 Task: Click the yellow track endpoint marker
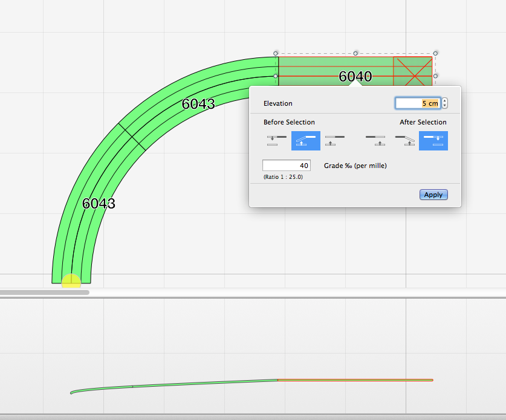[x=71, y=280]
